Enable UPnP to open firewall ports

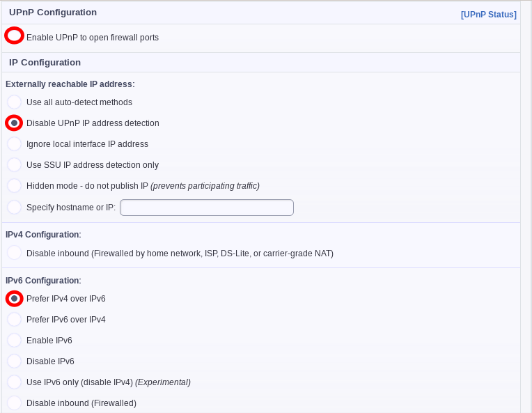pos(14,36)
